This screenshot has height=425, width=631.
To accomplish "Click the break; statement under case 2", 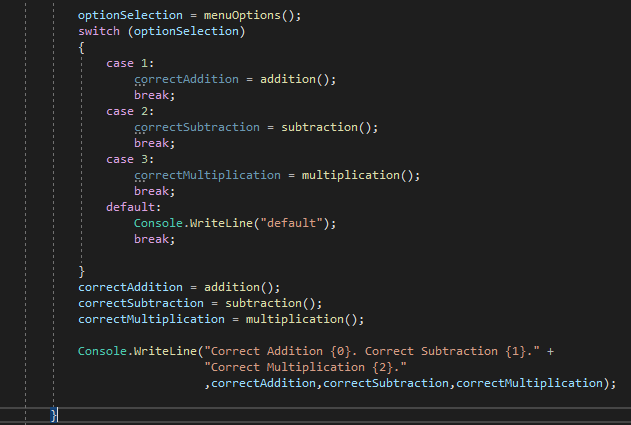I will click(x=155, y=143).
